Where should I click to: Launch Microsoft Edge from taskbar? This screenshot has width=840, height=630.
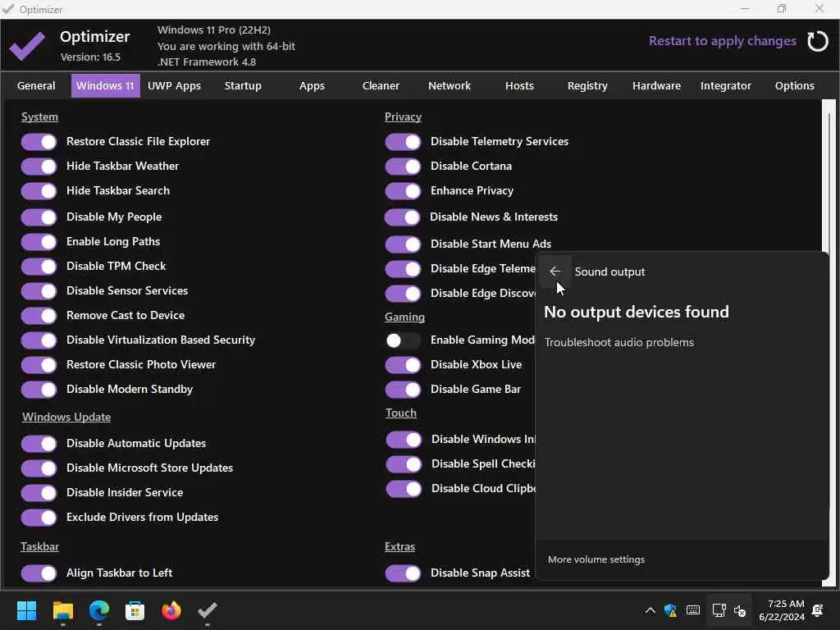pyautogui.click(x=98, y=610)
